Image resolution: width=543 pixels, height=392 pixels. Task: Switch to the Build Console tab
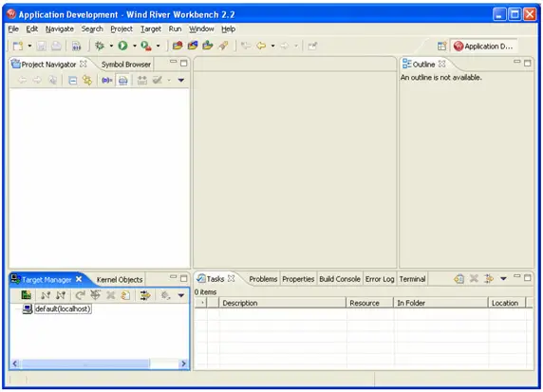click(340, 279)
